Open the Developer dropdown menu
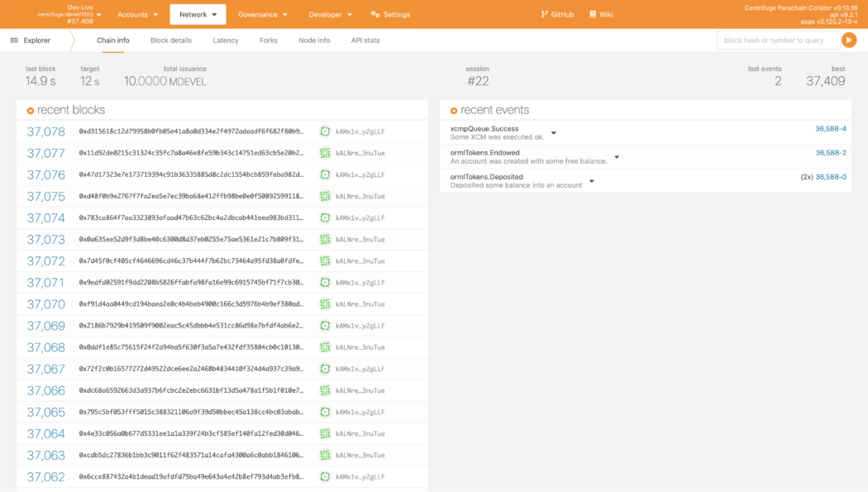This screenshot has height=492, width=868. tap(330, 14)
